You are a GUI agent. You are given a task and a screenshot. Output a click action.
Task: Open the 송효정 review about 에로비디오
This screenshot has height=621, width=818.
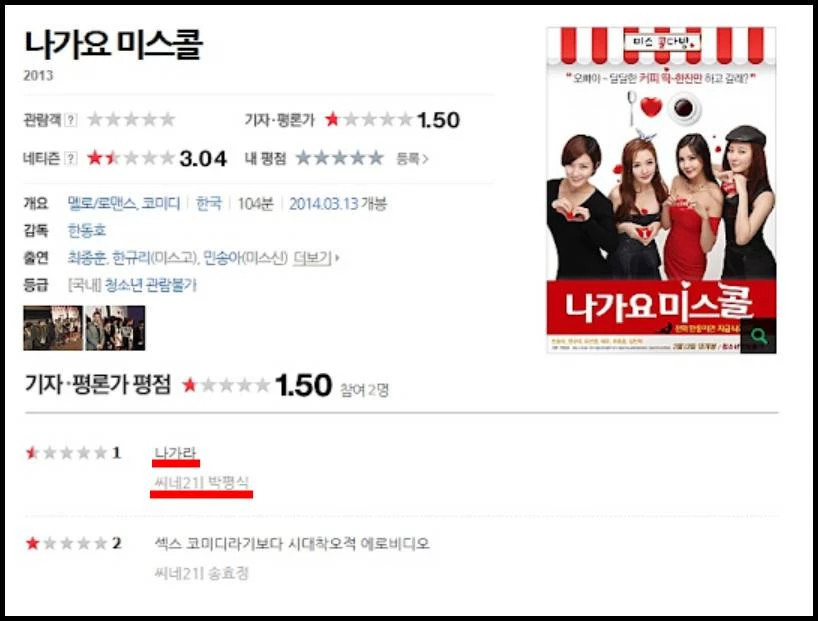292,544
